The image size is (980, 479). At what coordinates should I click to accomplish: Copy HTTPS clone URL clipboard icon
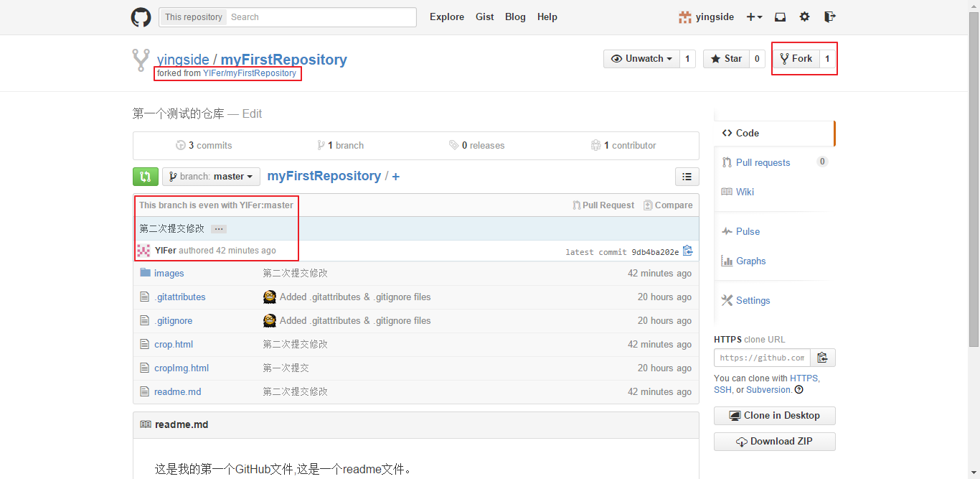pyautogui.click(x=823, y=358)
